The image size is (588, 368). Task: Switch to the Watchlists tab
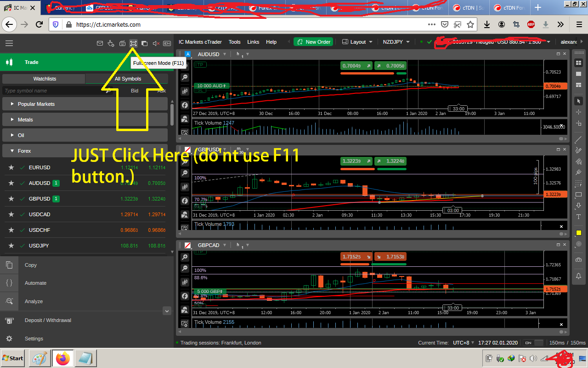point(45,79)
